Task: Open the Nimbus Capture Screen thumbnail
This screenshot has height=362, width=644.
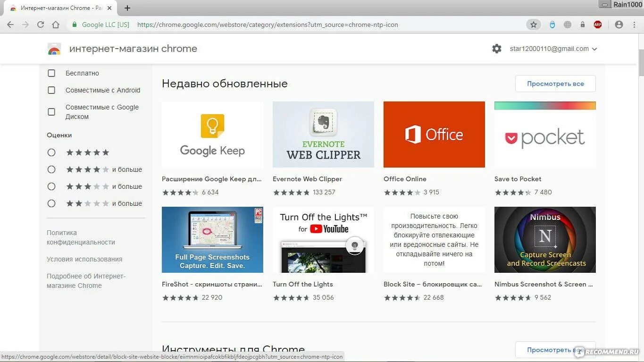Action: coord(545,240)
